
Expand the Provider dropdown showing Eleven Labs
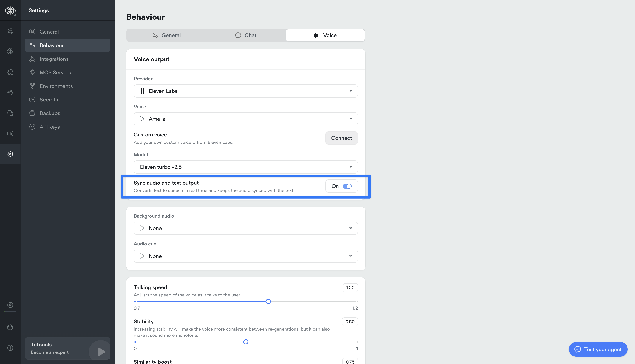coord(245,91)
